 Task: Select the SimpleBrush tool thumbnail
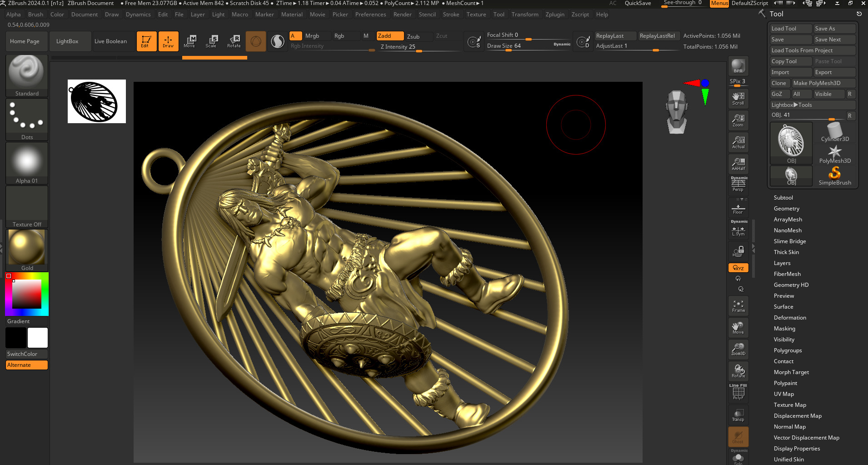pyautogui.click(x=835, y=176)
